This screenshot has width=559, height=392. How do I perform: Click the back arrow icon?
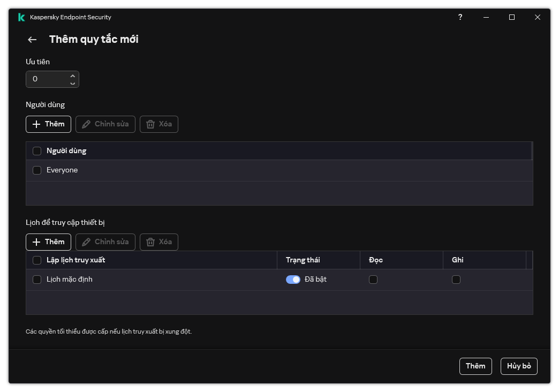click(32, 40)
